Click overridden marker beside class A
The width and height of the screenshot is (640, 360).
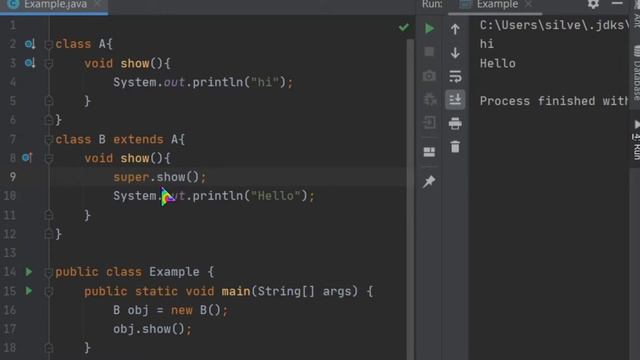click(x=30, y=44)
